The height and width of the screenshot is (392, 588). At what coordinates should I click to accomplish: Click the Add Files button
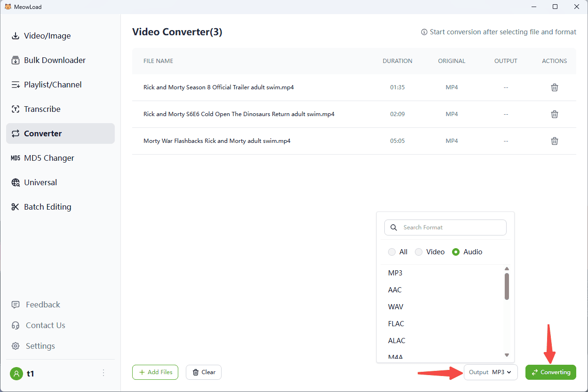coord(155,372)
